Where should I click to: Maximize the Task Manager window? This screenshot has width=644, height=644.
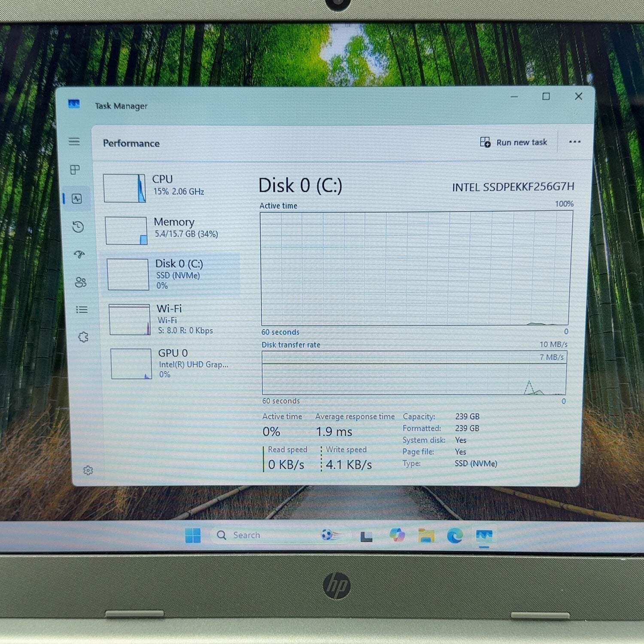(546, 97)
